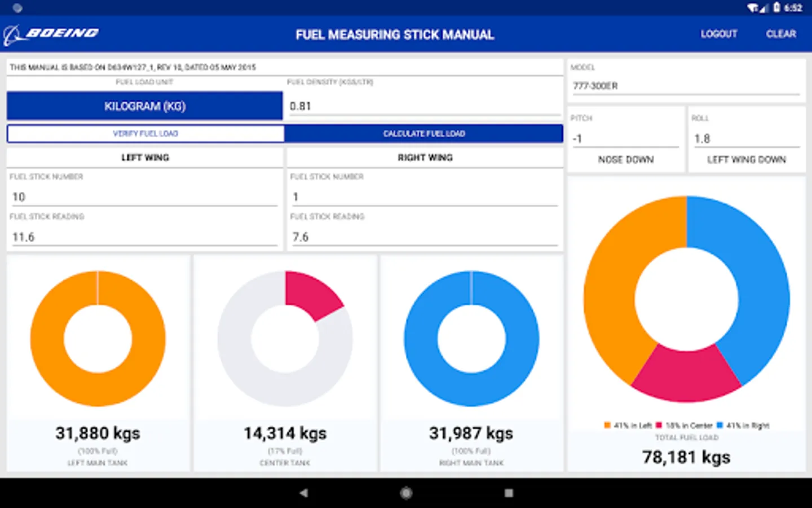This screenshot has width=812, height=508.
Task: Select the model field showing 777-300ER
Action: point(686,86)
